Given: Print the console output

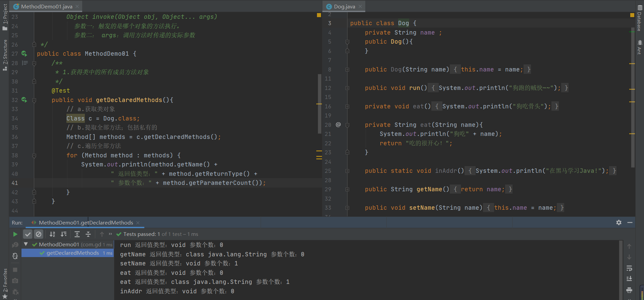Looking at the screenshot, I should [x=629, y=290].
